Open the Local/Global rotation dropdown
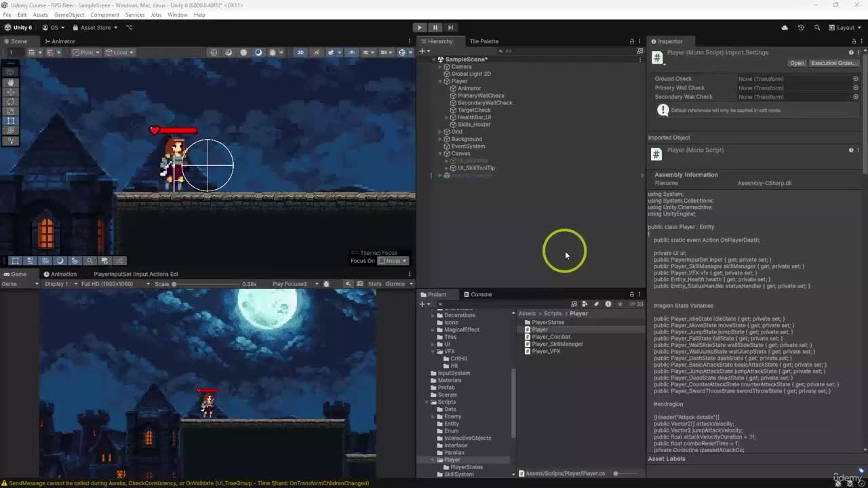Screen dimensions: 868x488 coord(119,52)
